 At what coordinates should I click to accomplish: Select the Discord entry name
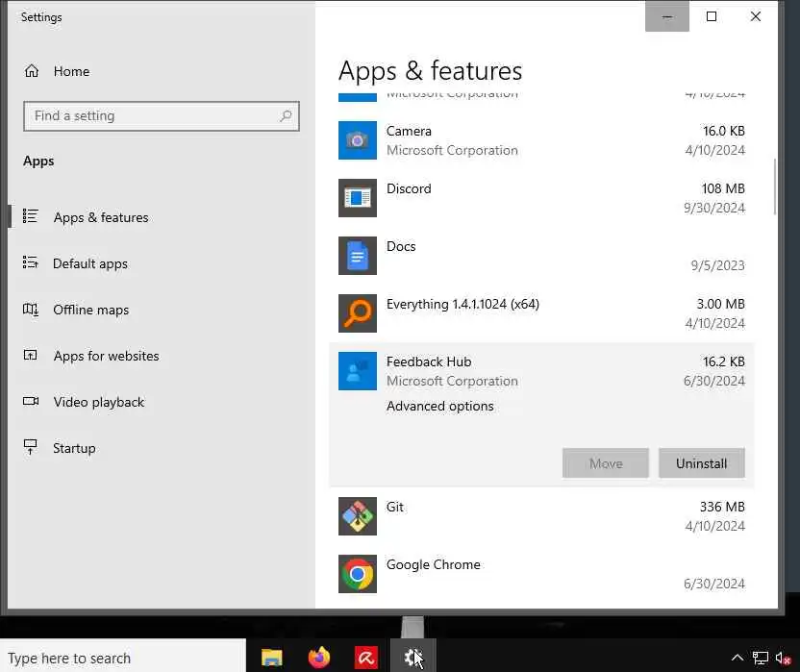[409, 188]
